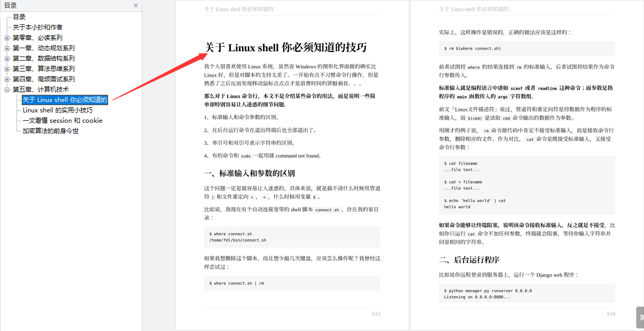Open 一文看懂 session 和 cookie bookmark
This screenshot has height=331, width=644.
pyautogui.click(x=63, y=120)
